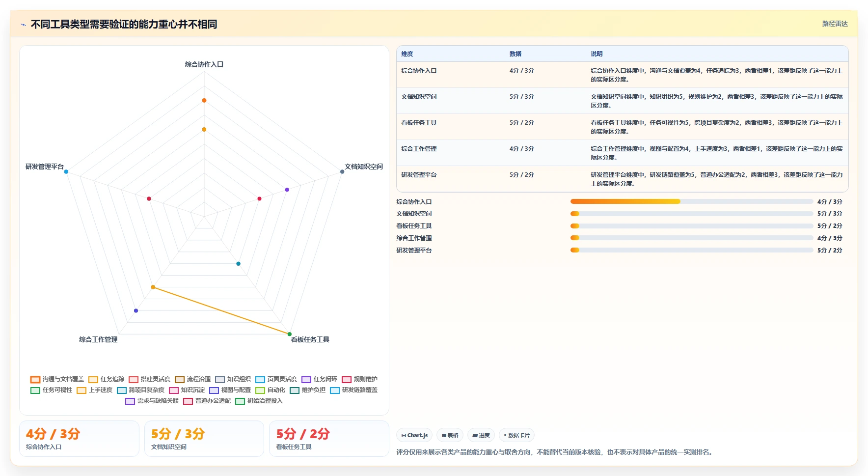The image size is (868, 476).
Task: Click the 说明 table column header
Action: tap(597, 54)
